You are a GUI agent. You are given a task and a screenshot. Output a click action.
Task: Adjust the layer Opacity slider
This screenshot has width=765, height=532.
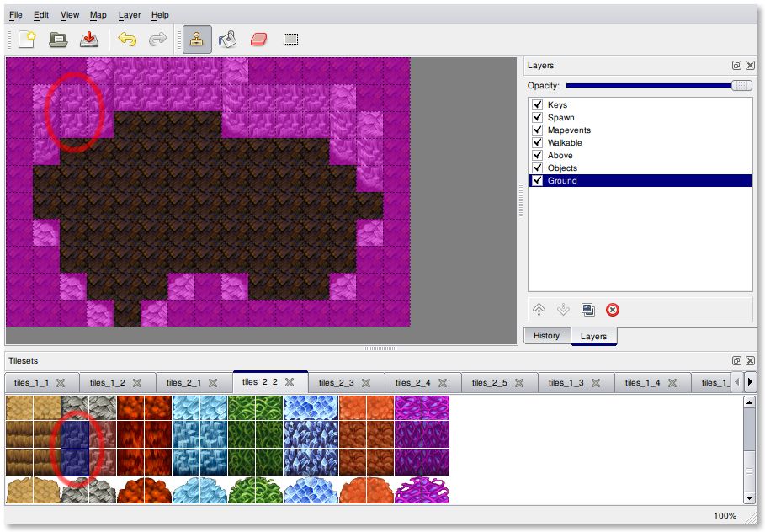741,86
